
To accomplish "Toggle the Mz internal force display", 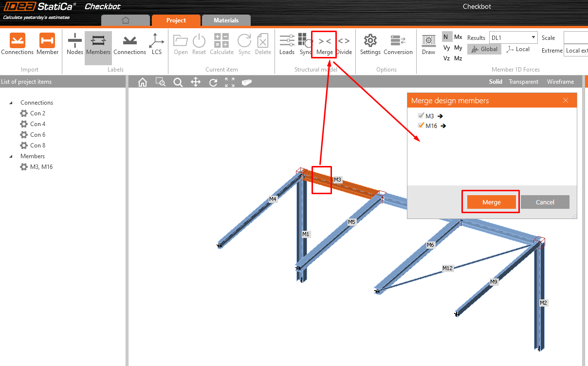I will tap(458, 58).
